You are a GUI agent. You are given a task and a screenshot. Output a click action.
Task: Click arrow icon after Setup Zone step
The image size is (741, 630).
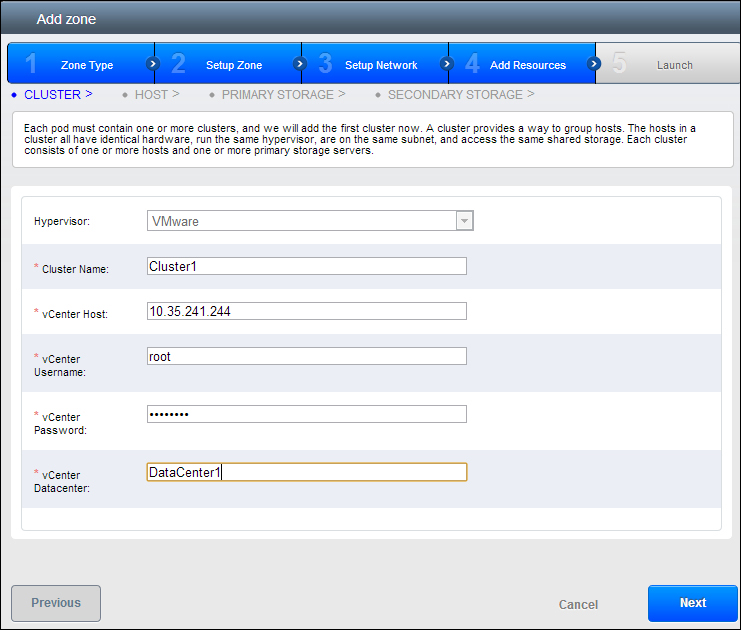click(300, 63)
